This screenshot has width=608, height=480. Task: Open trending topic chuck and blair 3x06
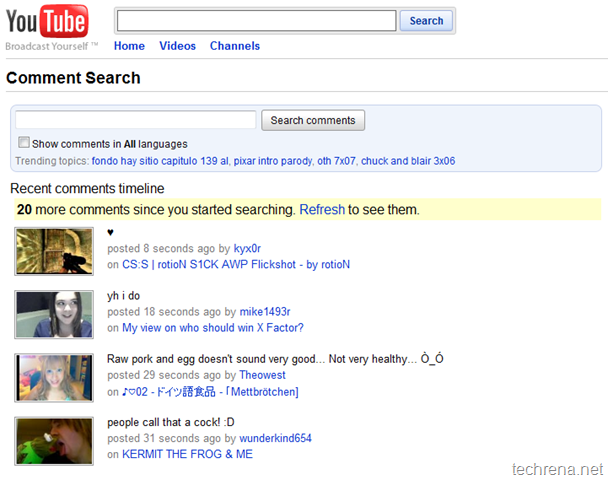pos(408,161)
